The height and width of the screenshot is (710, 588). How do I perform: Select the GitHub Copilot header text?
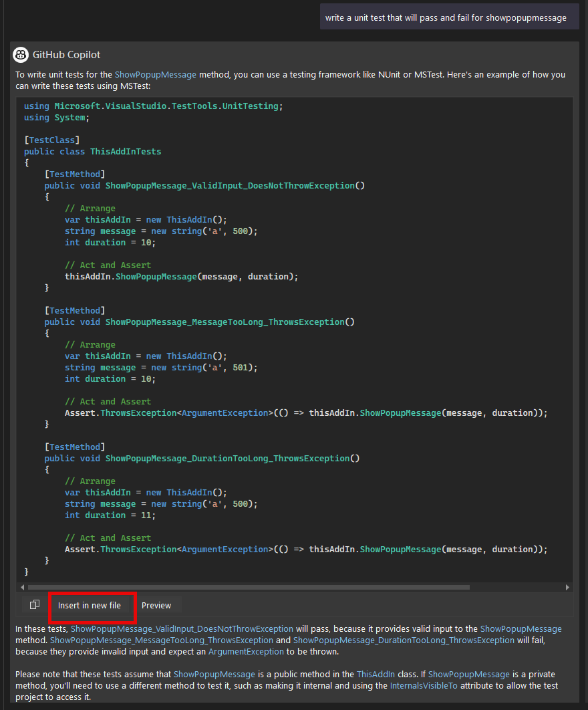point(67,55)
